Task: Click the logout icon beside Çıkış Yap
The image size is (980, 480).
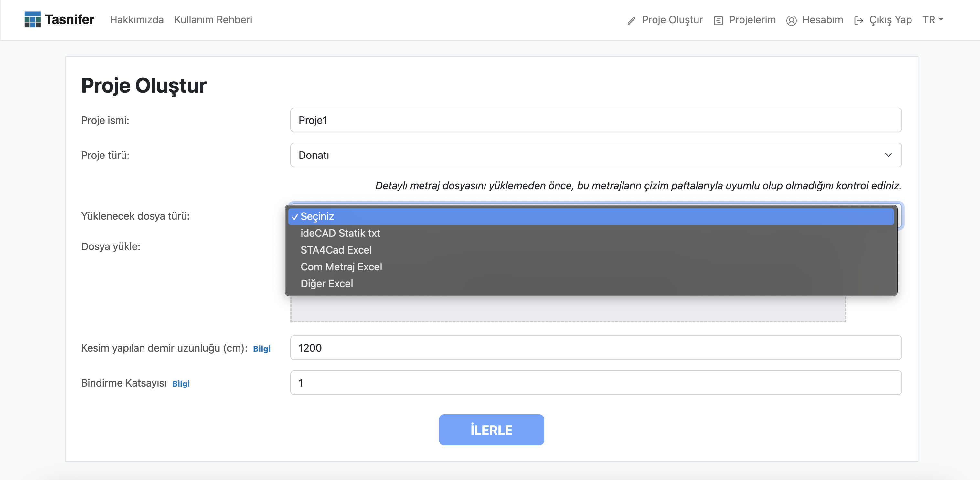Action: click(859, 21)
